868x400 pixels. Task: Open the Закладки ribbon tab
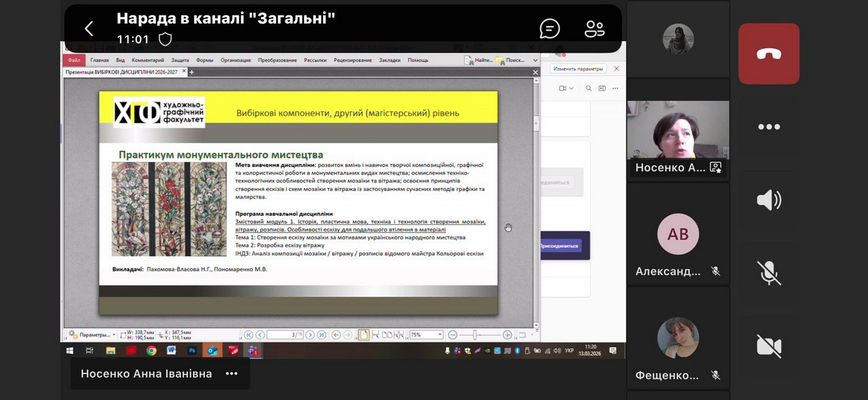(x=389, y=60)
